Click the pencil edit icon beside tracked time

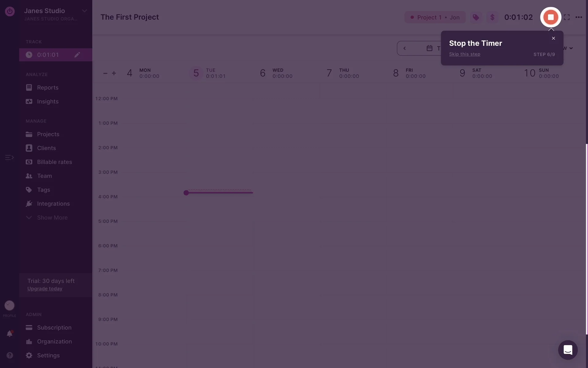pos(77,55)
